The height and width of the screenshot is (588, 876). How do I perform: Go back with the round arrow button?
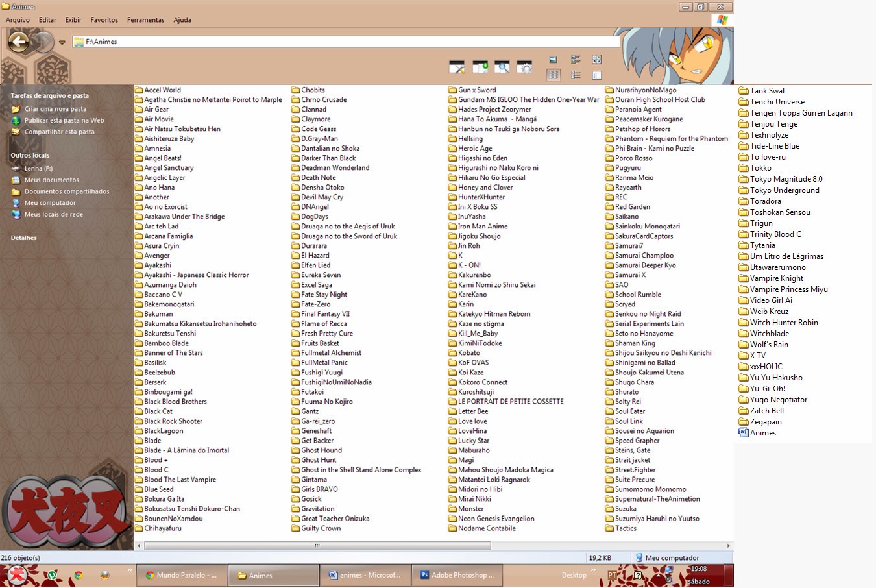[x=19, y=42]
